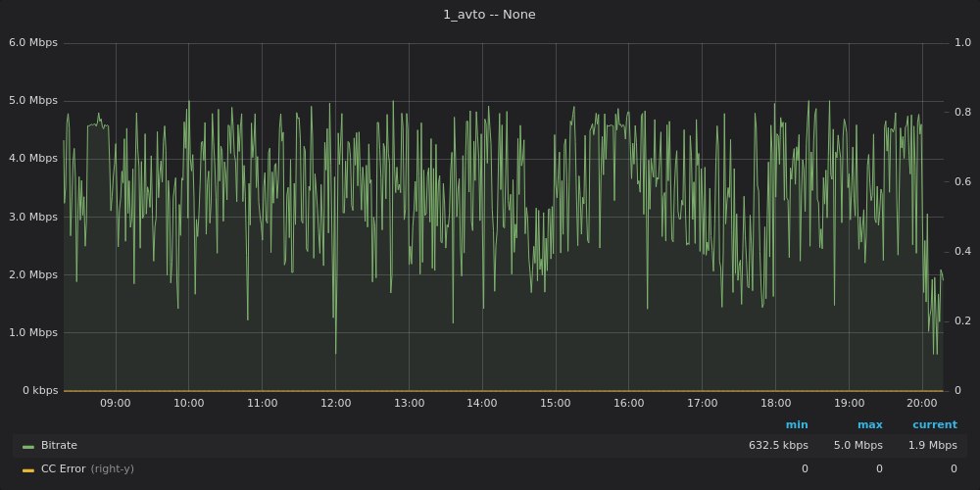Viewport: 980px width, 490px height.
Task: Open the Bitrate green color swatch
Action: pyautogui.click(x=28, y=446)
